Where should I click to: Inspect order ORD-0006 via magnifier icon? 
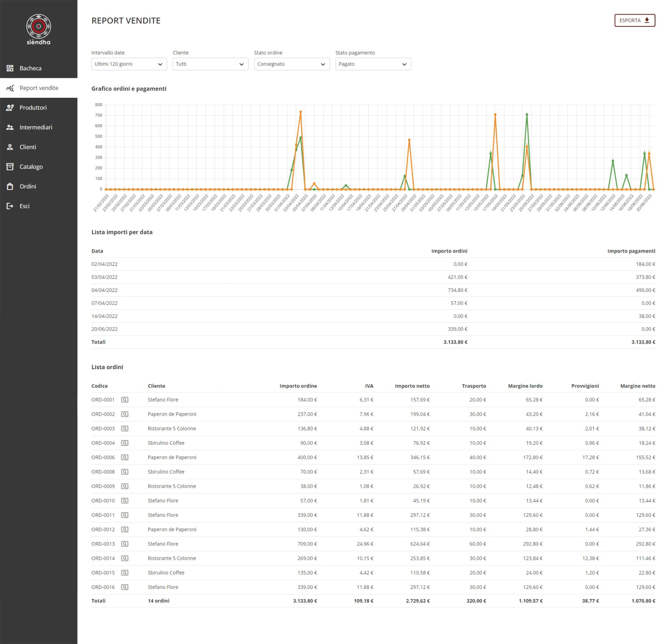point(125,457)
